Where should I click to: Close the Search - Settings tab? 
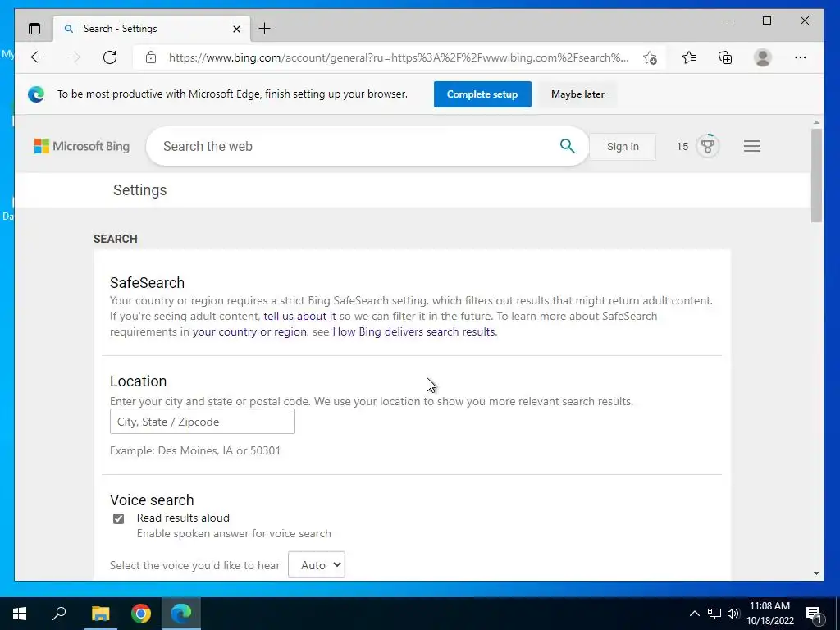click(236, 29)
